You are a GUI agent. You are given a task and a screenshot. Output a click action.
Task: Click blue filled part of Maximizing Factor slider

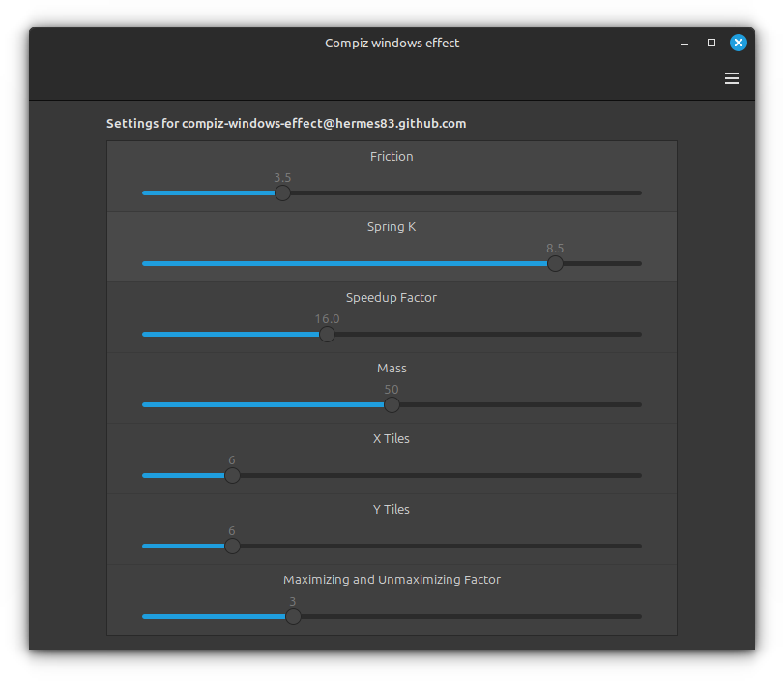[x=213, y=617]
